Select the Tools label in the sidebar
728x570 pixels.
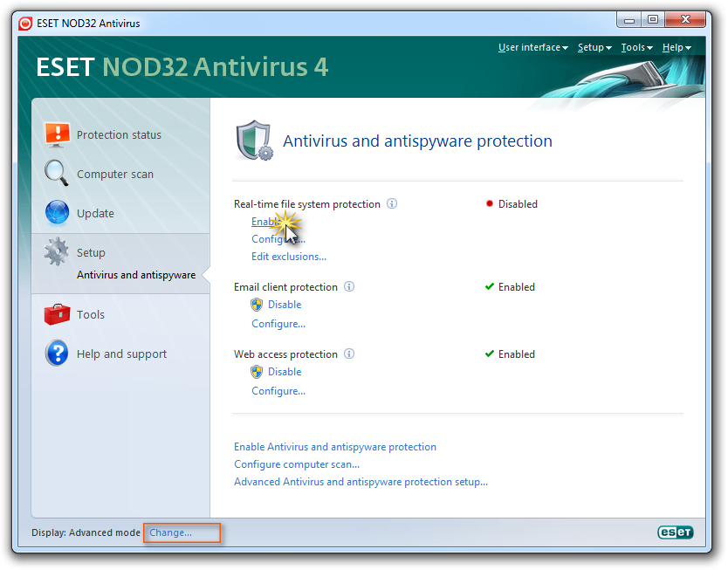pos(91,315)
